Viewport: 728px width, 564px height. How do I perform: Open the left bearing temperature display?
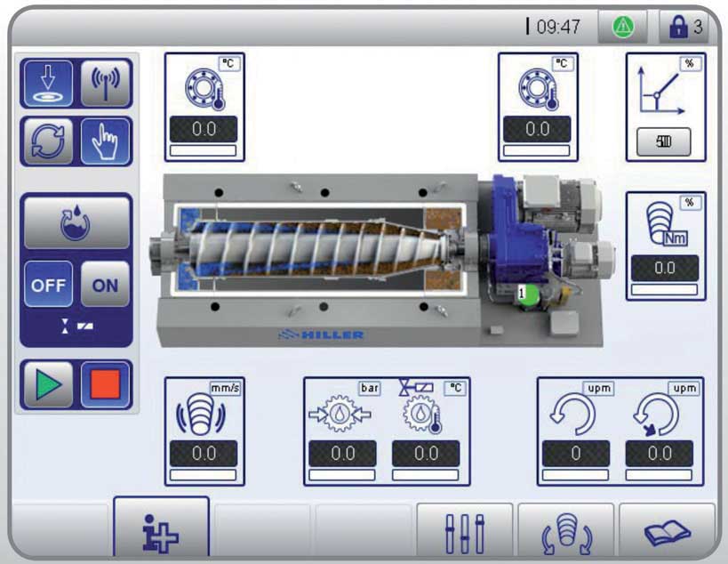204,104
